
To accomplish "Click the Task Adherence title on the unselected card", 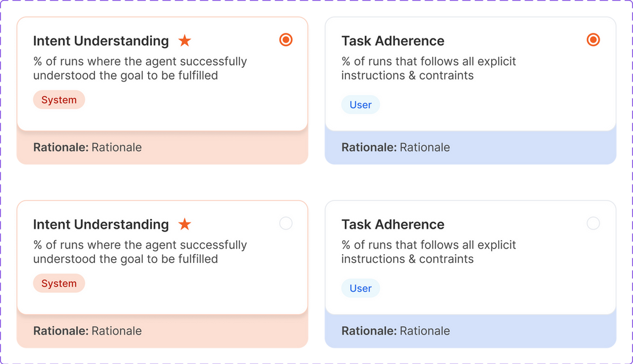I will click(x=393, y=224).
